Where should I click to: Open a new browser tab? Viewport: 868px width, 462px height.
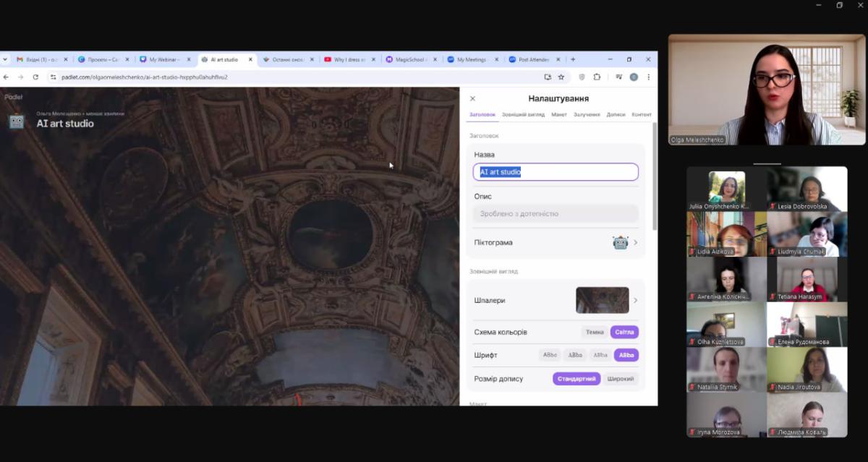coord(573,59)
